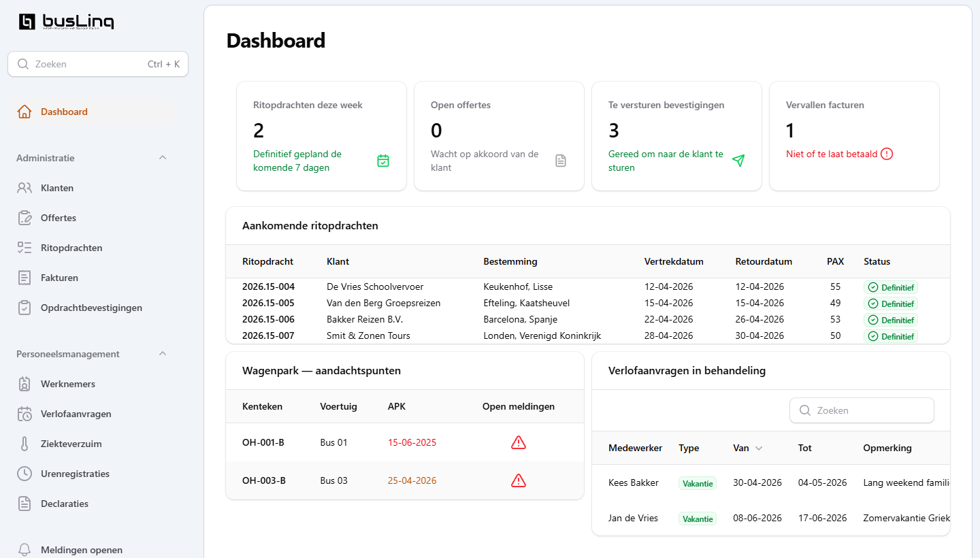Screen dimensions: 980x558
Task: Collapse the Administratie section
Action: (x=162, y=157)
